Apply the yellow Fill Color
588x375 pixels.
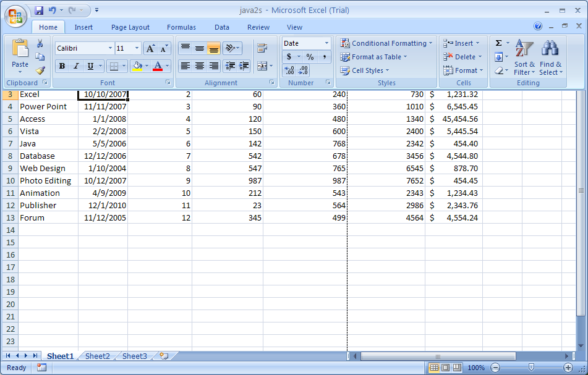137,66
